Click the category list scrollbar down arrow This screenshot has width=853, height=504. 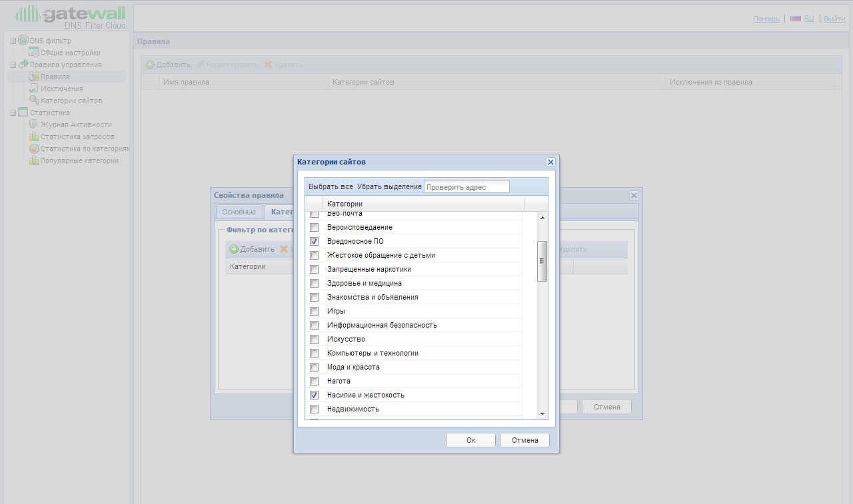542,414
